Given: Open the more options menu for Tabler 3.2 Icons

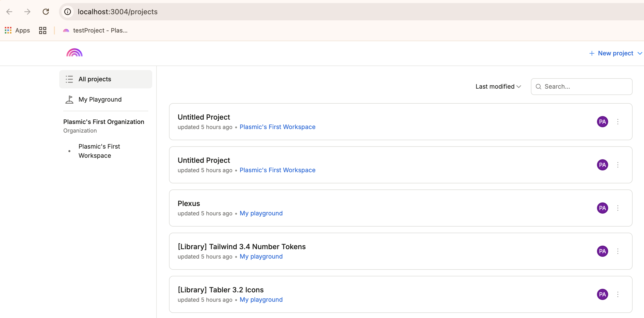Looking at the screenshot, I should point(618,294).
